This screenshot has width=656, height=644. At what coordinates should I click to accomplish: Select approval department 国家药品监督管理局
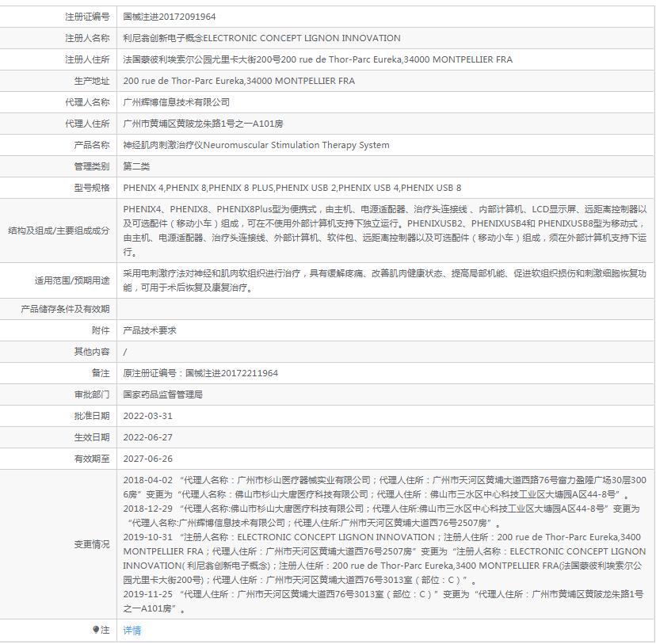click(x=162, y=394)
